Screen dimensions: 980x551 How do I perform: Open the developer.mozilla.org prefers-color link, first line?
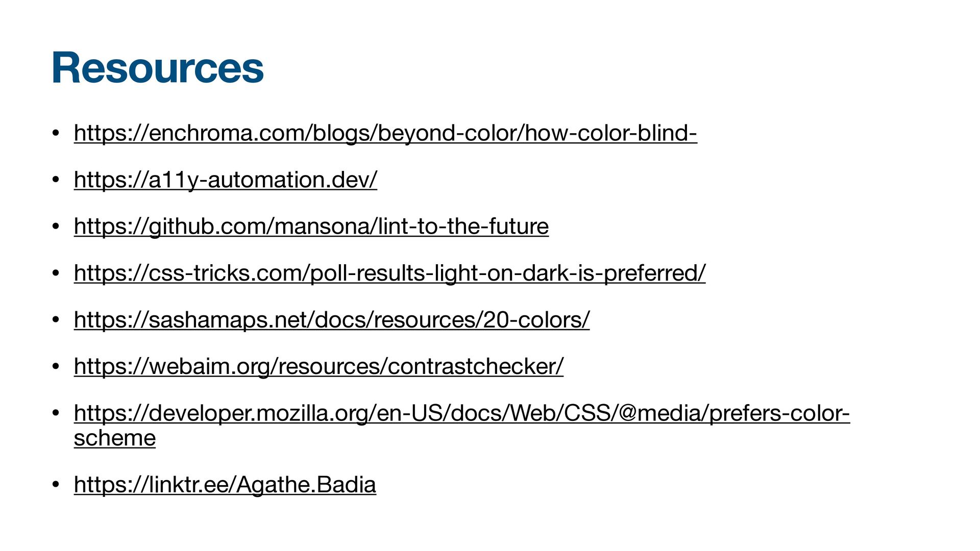pos(462,413)
